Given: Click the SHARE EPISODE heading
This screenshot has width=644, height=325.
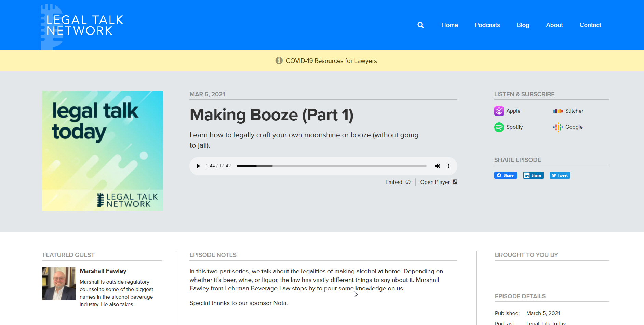Looking at the screenshot, I should (x=518, y=160).
